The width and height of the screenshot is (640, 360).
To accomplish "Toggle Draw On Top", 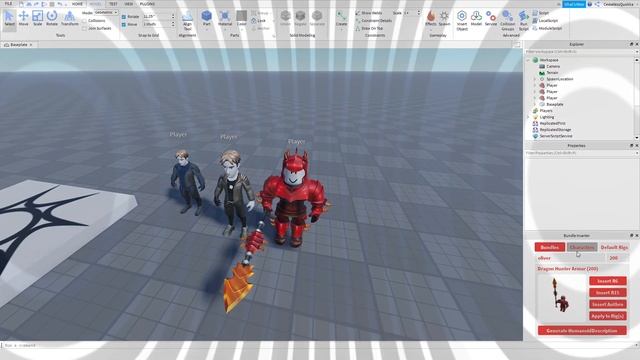I will click(x=369, y=28).
